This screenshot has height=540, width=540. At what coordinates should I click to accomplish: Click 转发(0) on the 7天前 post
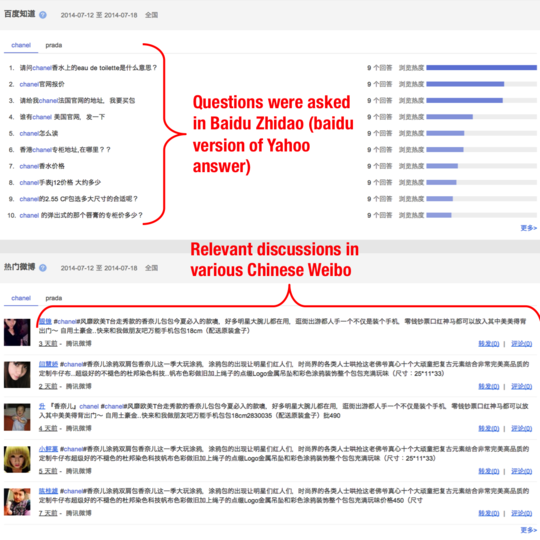pos(489,513)
